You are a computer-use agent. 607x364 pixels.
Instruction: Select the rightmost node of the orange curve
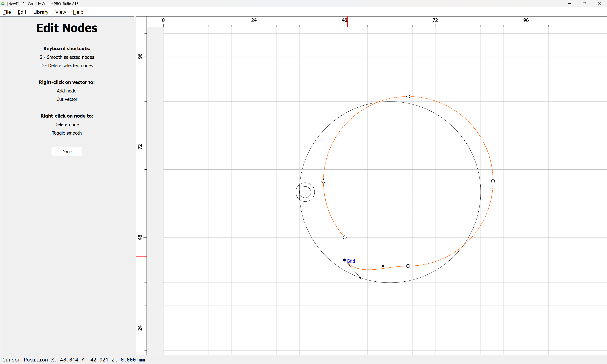493,181
